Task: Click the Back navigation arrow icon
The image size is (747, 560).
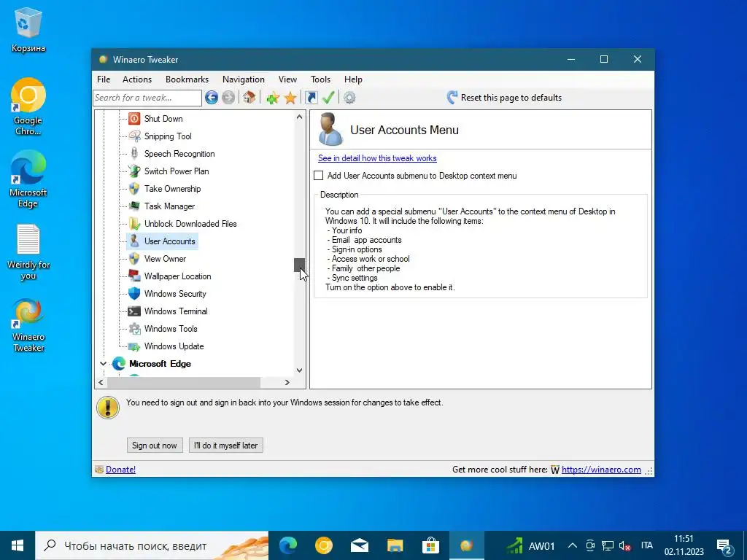Action: tap(212, 98)
